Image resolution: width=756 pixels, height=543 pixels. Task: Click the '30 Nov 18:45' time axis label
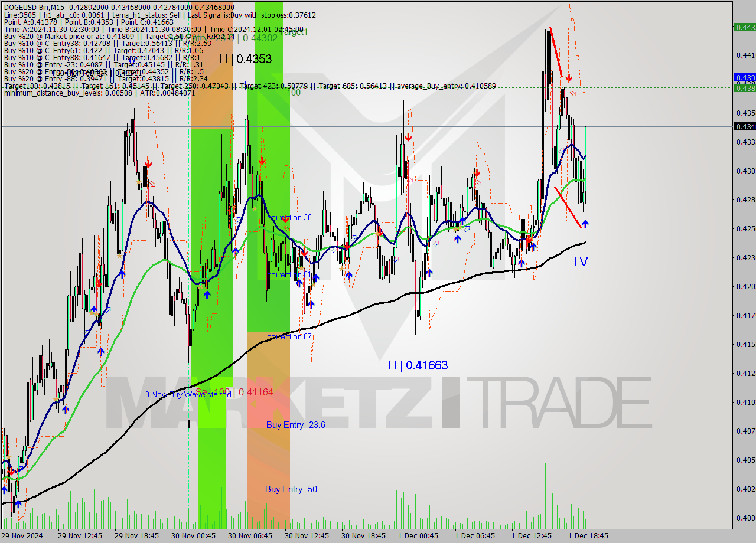pyautogui.click(x=363, y=536)
